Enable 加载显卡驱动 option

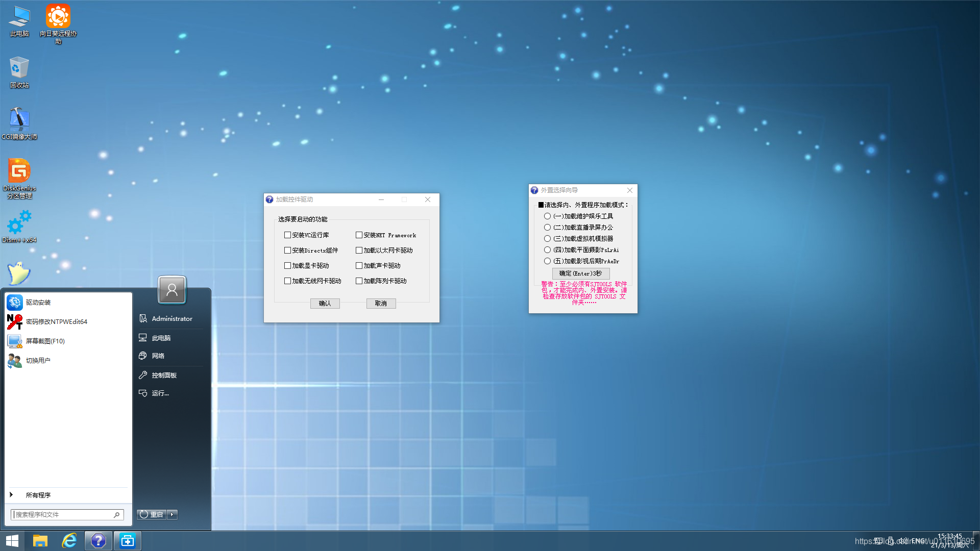click(288, 265)
